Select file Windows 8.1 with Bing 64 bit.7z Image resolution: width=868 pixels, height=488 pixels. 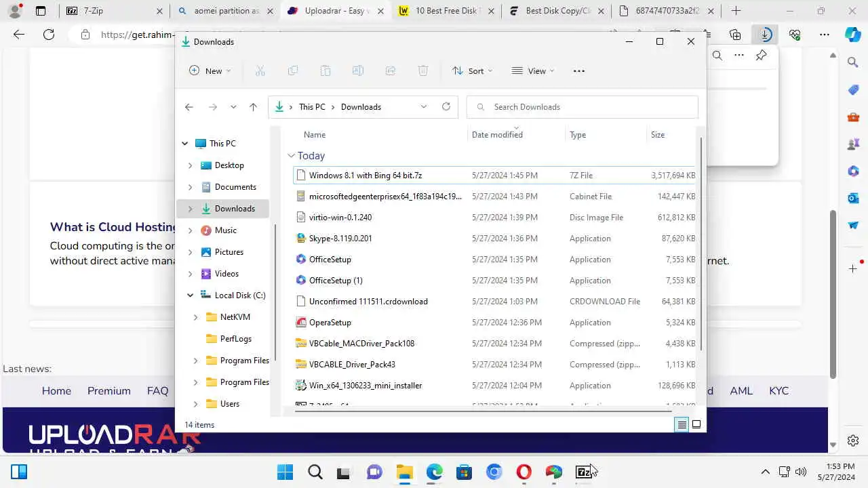tap(495, 175)
